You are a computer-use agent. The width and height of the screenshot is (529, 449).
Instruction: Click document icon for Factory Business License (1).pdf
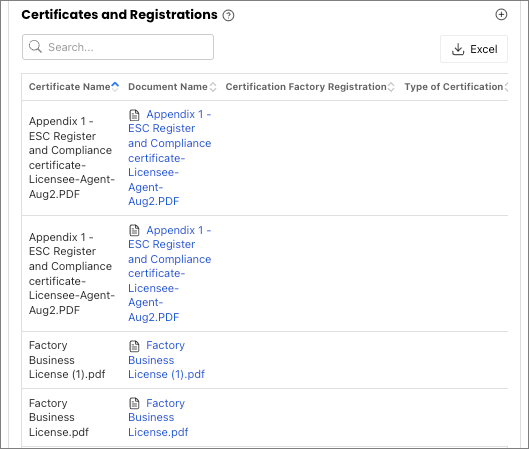coord(134,346)
